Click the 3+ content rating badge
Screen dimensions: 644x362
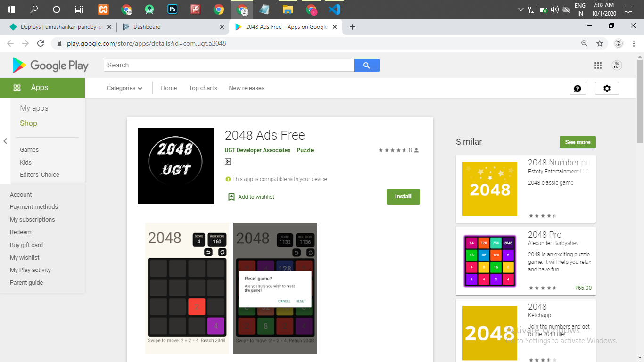coord(228,161)
